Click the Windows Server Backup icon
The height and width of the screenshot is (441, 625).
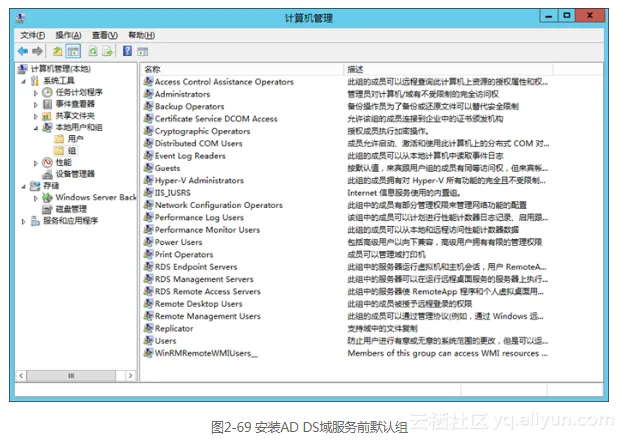point(47,197)
